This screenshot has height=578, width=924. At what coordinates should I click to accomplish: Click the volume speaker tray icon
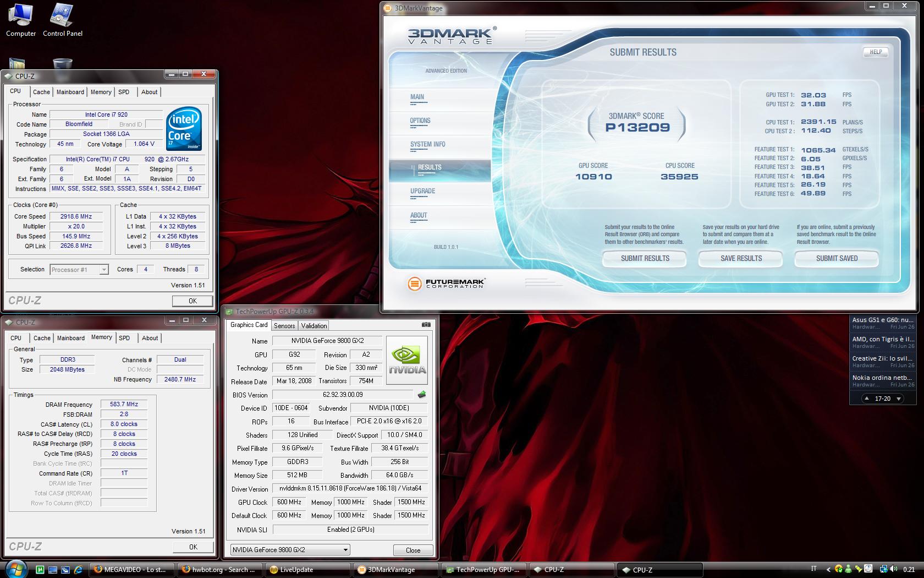pos(893,569)
